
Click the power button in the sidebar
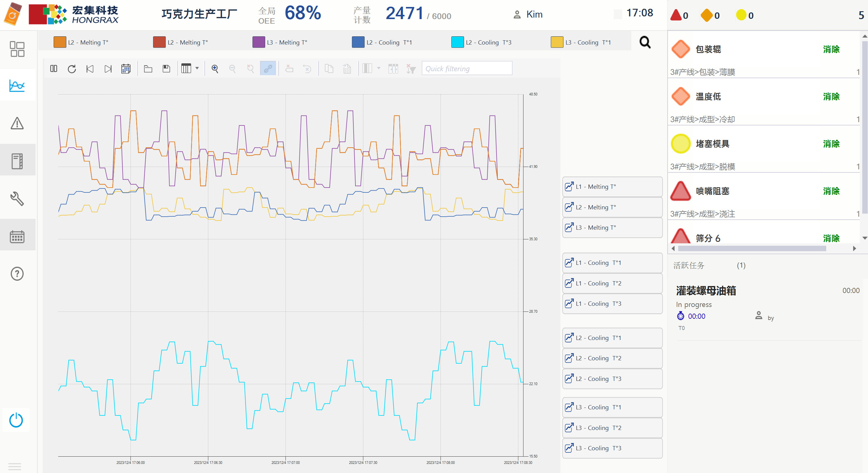click(x=16, y=420)
